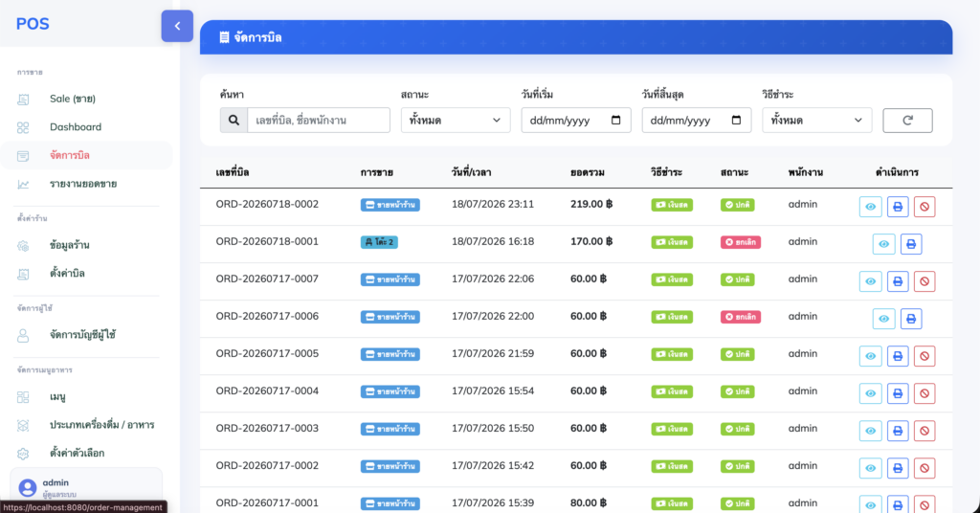Click the 219.00 ฿ total amount

tap(591, 204)
